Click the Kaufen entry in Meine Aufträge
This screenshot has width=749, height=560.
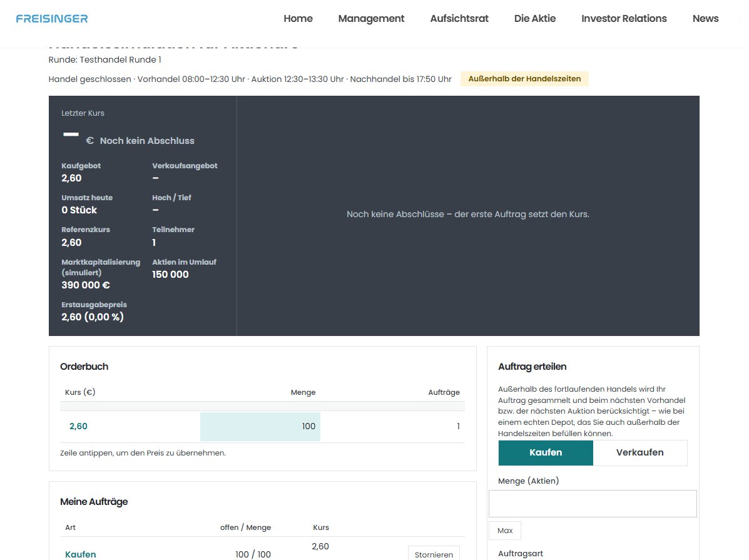point(80,554)
